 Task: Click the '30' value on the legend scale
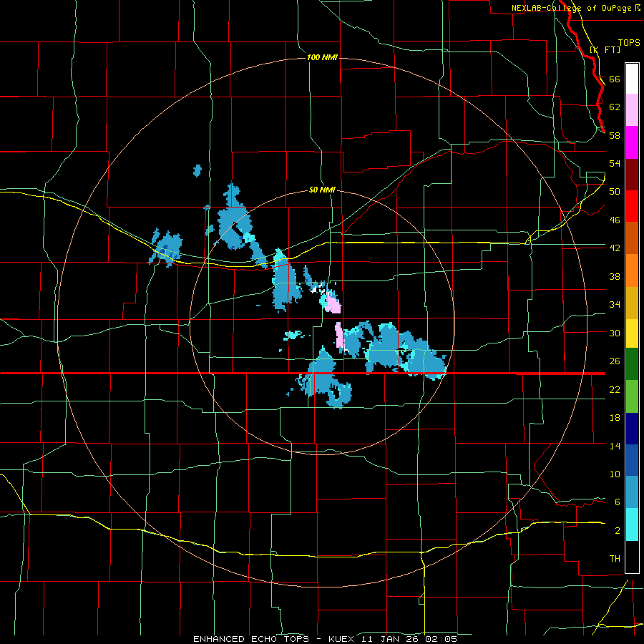[615, 333]
